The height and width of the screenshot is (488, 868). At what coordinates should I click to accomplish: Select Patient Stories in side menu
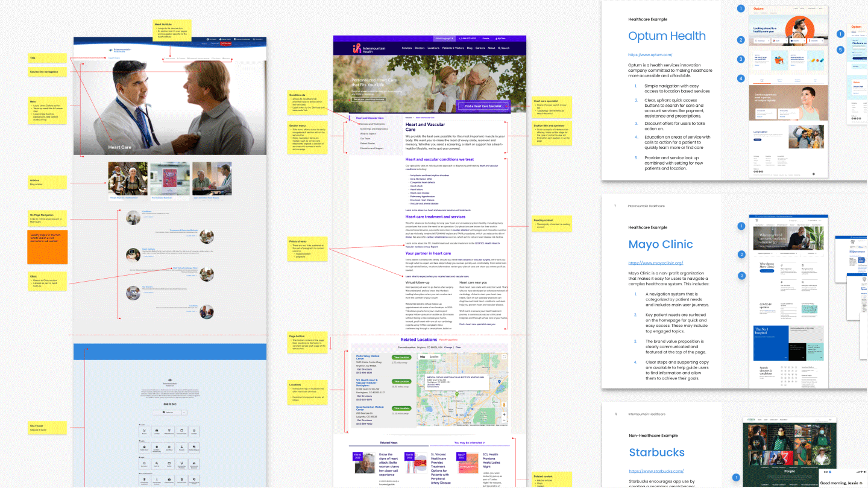(x=368, y=143)
